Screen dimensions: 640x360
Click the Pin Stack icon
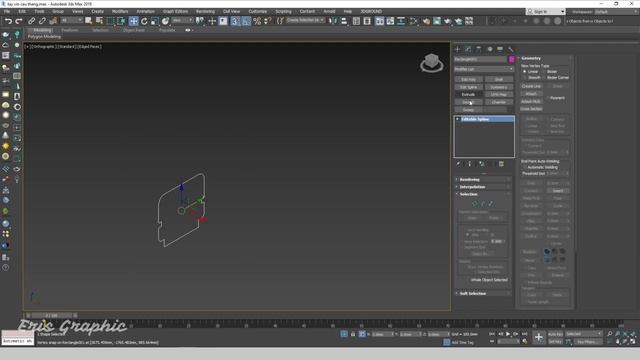click(458, 164)
